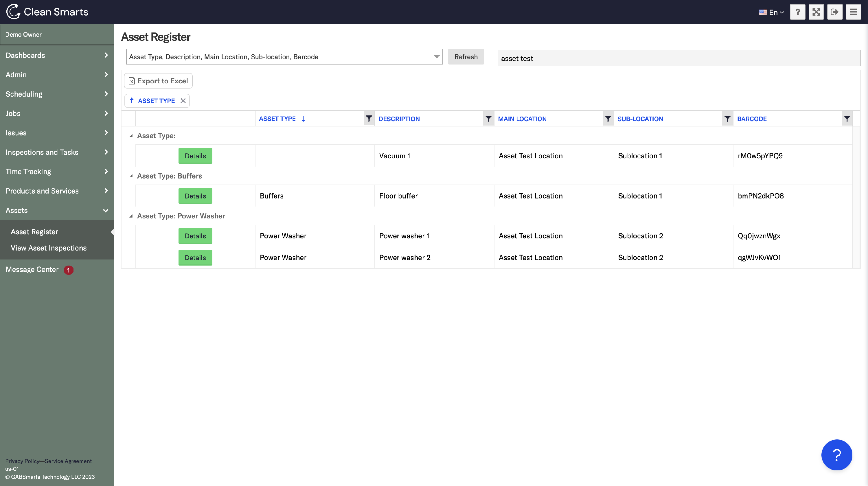This screenshot has height=486, width=868.
Task: Open filter for Asset Type column
Action: 369,119
